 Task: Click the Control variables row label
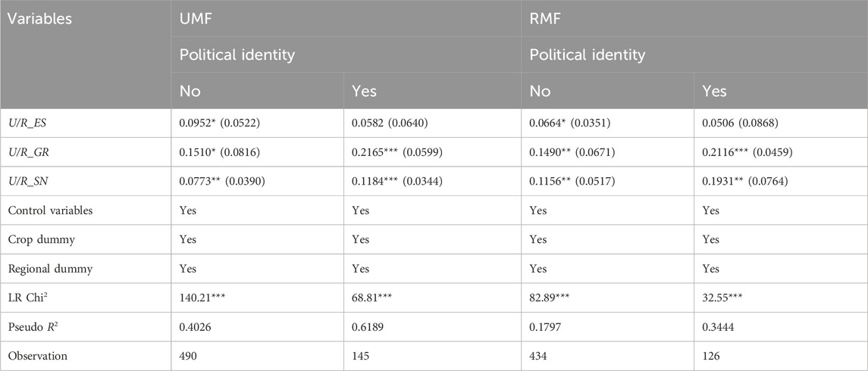pyautogui.click(x=50, y=211)
